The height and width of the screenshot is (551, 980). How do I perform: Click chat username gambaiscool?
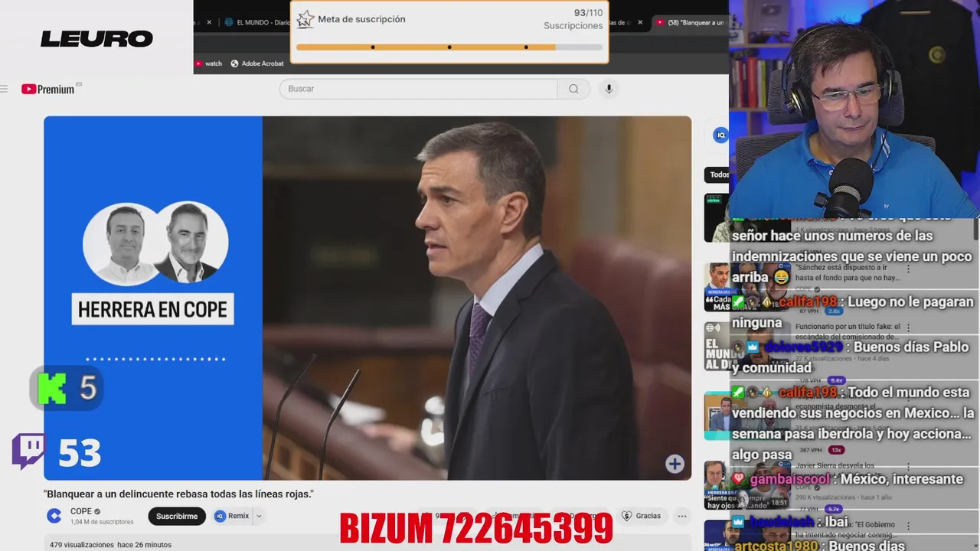click(789, 479)
